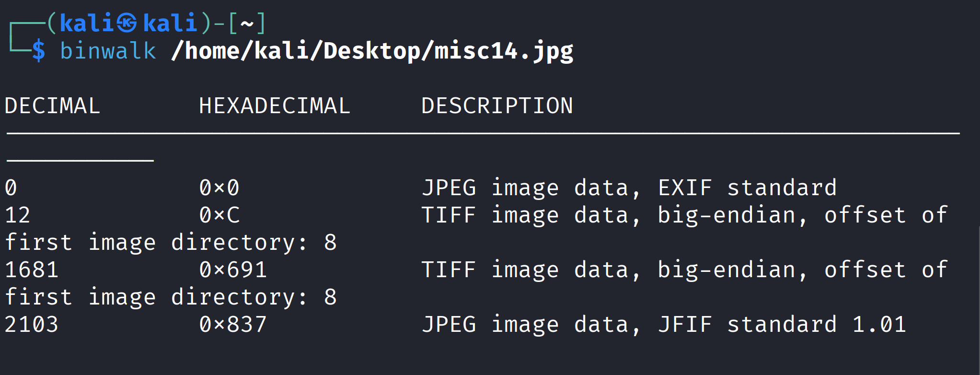Screen dimensions: 980x375
Task: Click hexadecimal value 0x691
Action: [x=233, y=270]
